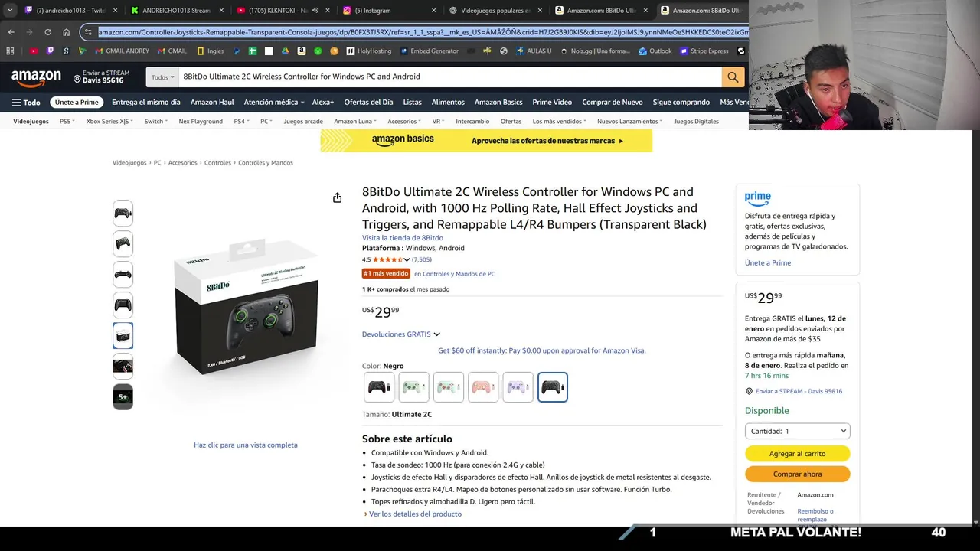Open Amazon Basics nav item

click(x=498, y=103)
